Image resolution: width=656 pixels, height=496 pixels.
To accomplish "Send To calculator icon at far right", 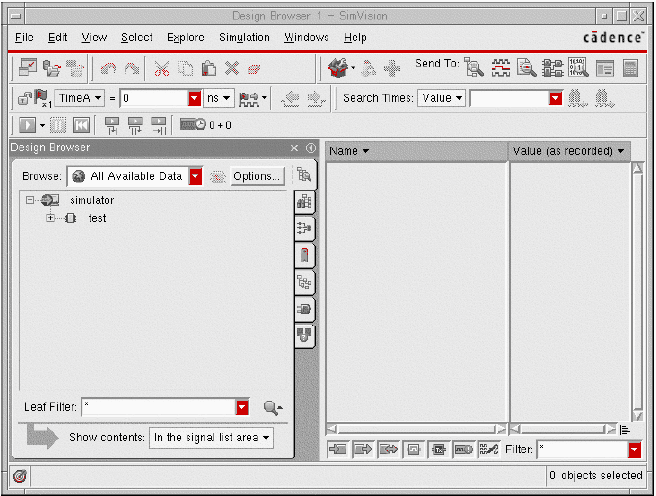I will (x=630, y=69).
